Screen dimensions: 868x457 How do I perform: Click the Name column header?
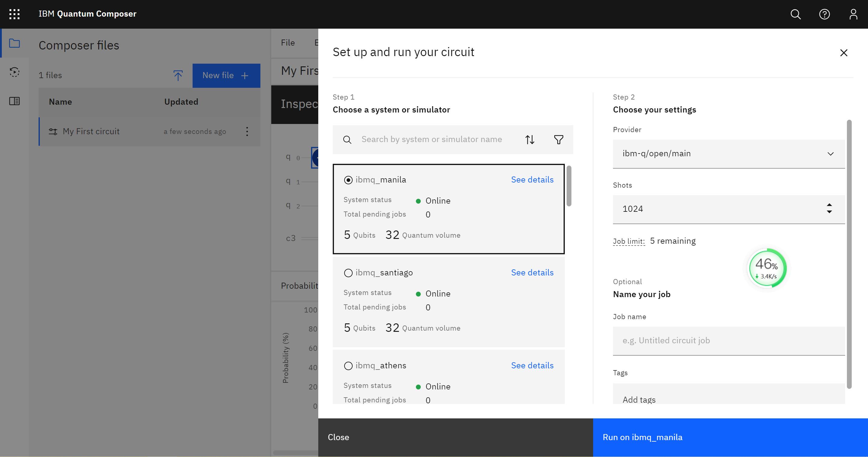pyautogui.click(x=60, y=102)
